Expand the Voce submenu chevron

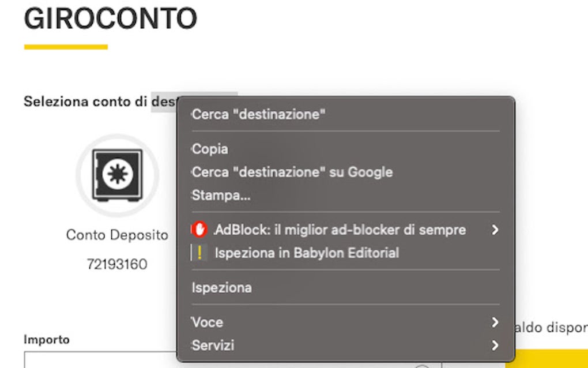point(494,322)
